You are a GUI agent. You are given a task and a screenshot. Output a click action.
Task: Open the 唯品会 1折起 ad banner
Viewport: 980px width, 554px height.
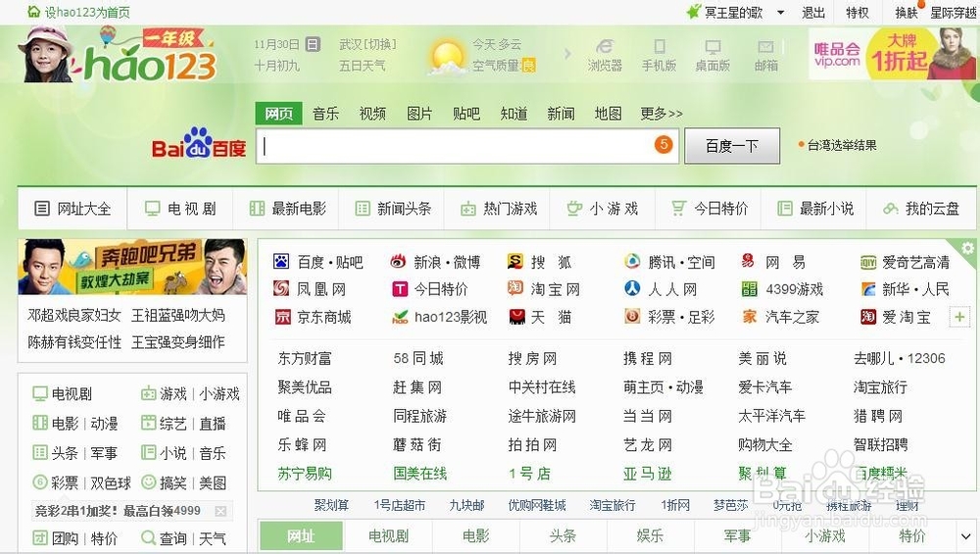click(x=892, y=54)
